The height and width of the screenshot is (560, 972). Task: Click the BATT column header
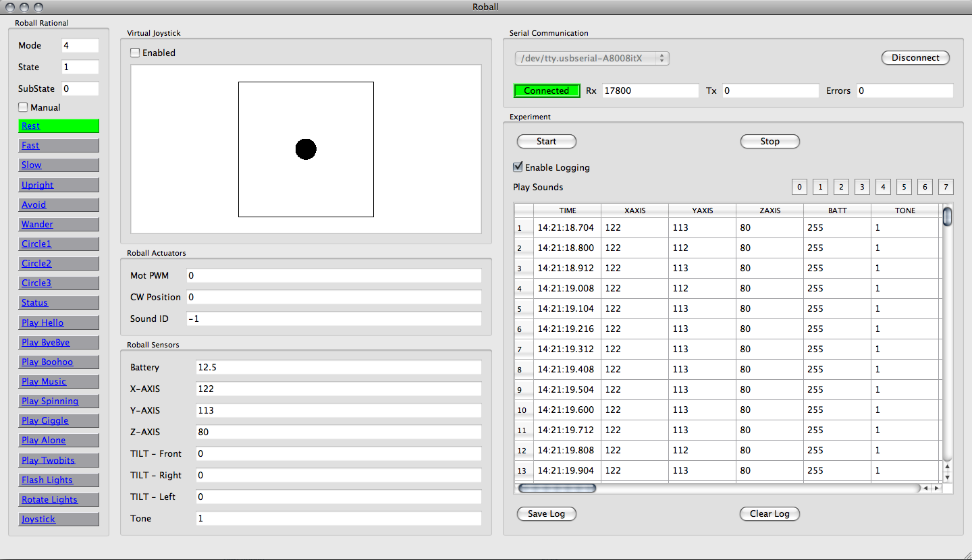pos(837,211)
